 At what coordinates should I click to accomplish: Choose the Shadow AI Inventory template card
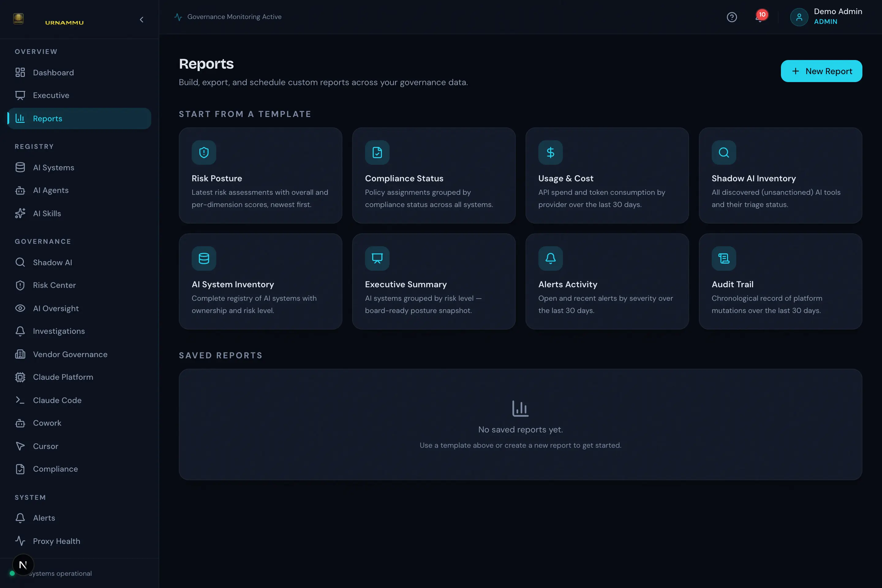(x=780, y=175)
